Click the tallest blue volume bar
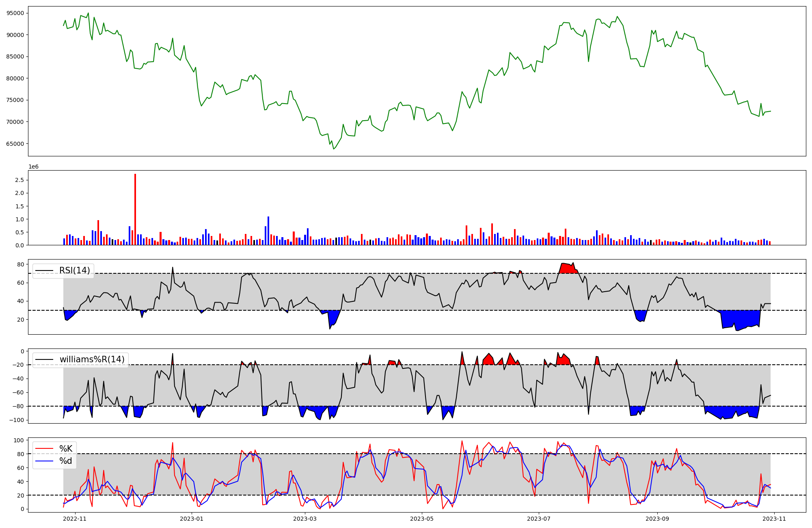 pos(268,231)
